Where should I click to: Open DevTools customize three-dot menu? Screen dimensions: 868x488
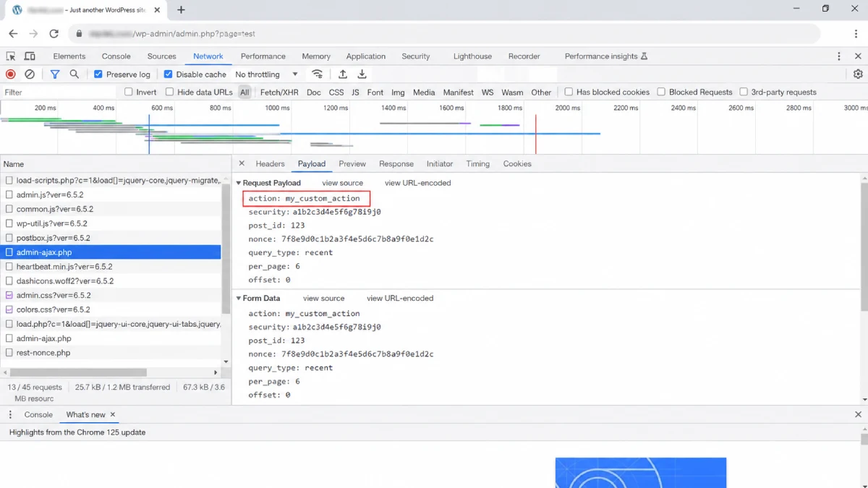[x=839, y=56]
